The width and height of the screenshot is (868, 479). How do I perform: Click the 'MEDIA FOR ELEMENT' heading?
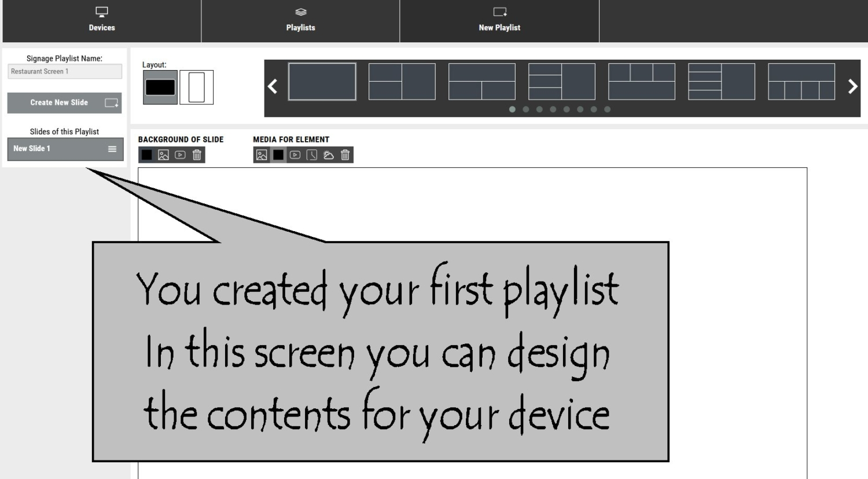click(291, 140)
